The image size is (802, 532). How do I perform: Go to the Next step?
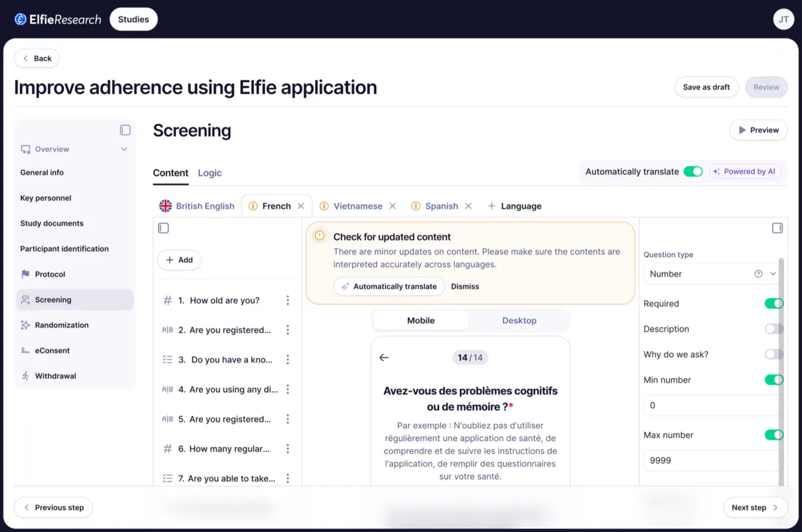coord(755,508)
